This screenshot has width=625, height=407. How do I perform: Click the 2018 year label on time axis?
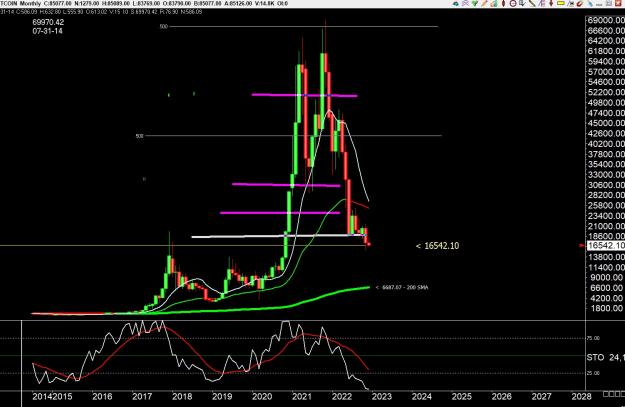[182, 397]
